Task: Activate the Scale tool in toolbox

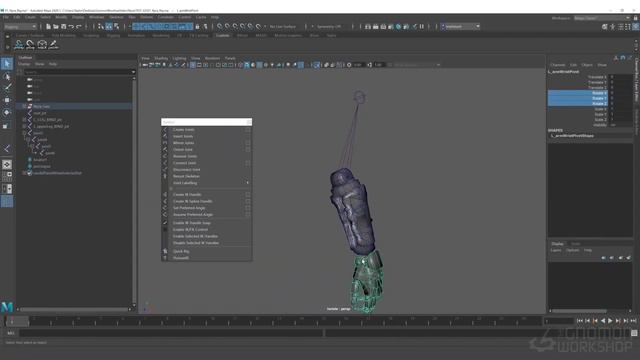Action: click(7, 125)
